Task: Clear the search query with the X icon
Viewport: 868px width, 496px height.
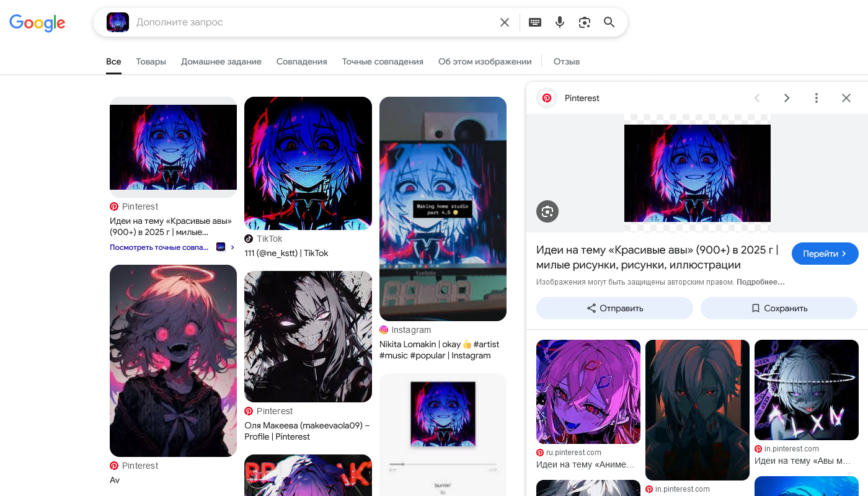Action: pos(505,22)
